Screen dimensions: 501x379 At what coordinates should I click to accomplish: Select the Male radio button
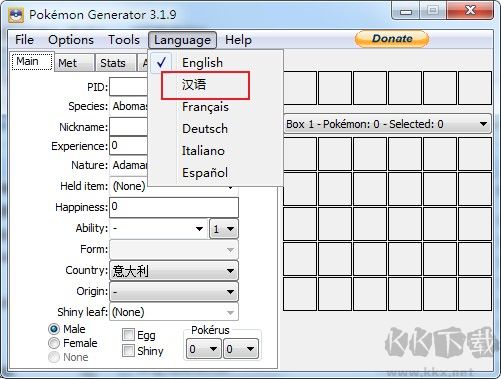54,329
